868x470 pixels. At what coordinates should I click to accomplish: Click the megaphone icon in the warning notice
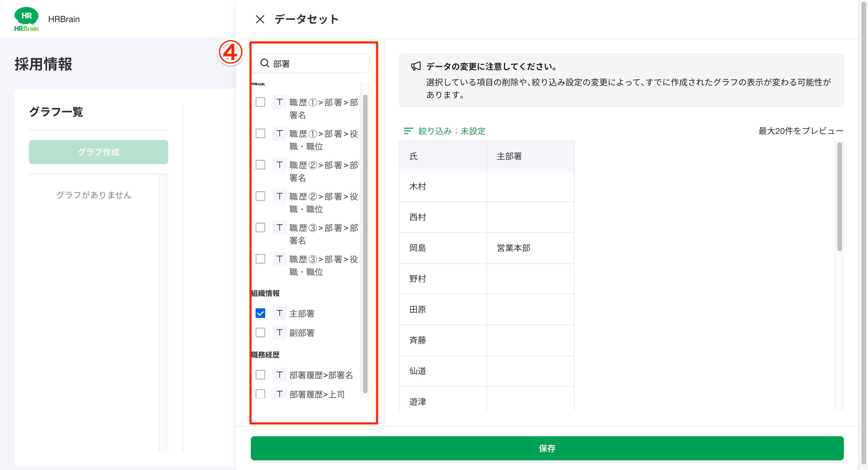point(417,66)
